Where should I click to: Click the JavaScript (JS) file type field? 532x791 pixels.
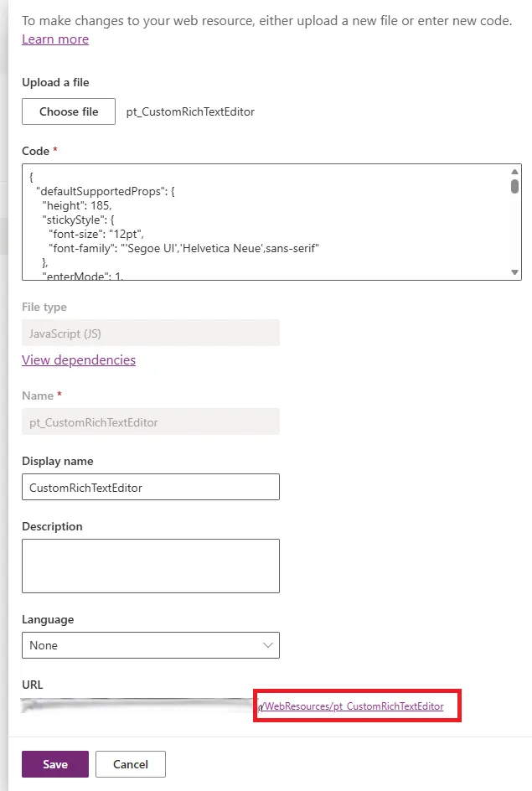tap(151, 333)
